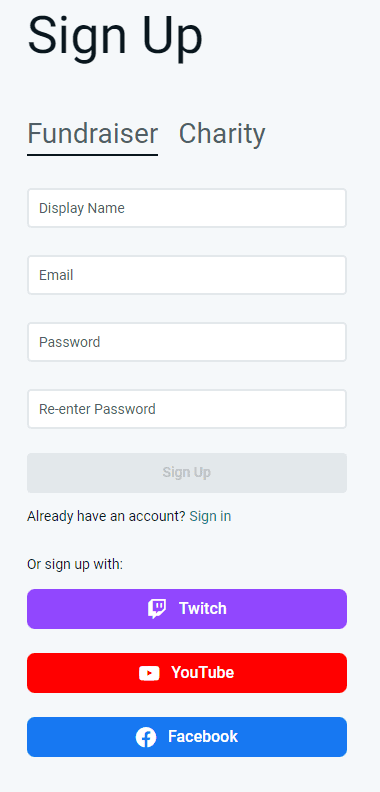Focus the Re-enter Password field
This screenshot has width=380, height=792.
pos(187,409)
